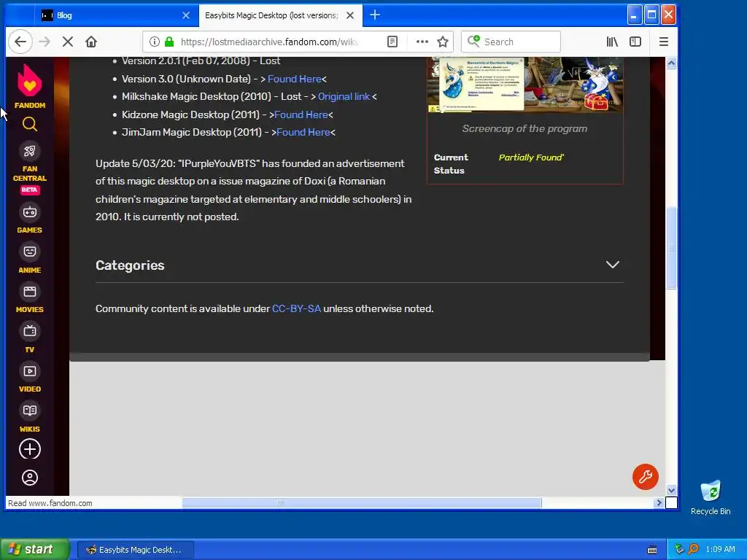Click the green padlock security icon
The height and width of the screenshot is (560, 747).
(169, 42)
